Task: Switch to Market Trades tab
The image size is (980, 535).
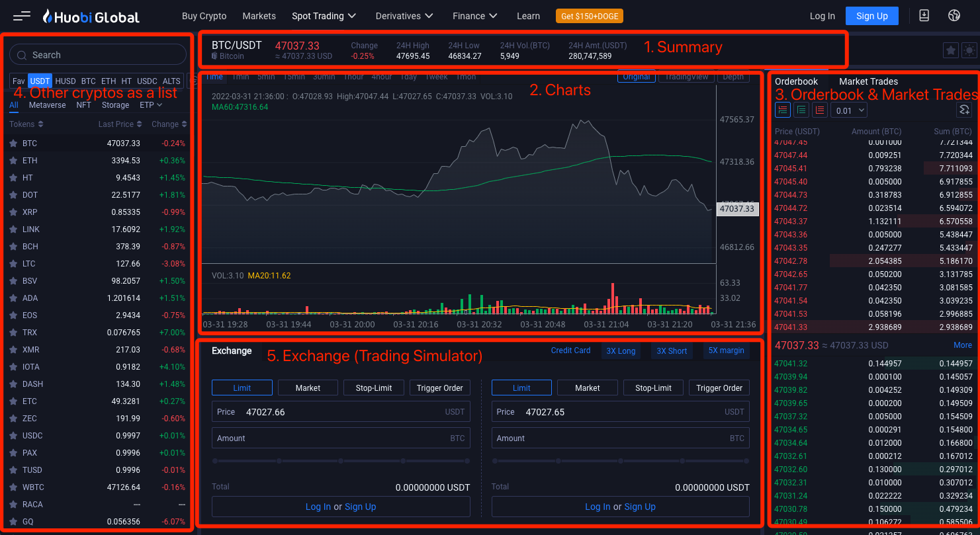Action: (868, 81)
